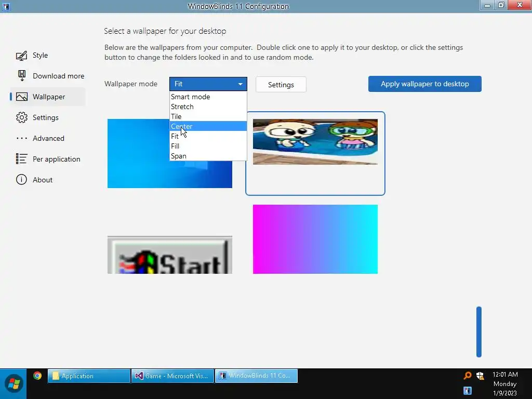Select the magenta-cyan gradient wallpaper thumbnail
Screen dimensions: 532x399
click(315, 239)
